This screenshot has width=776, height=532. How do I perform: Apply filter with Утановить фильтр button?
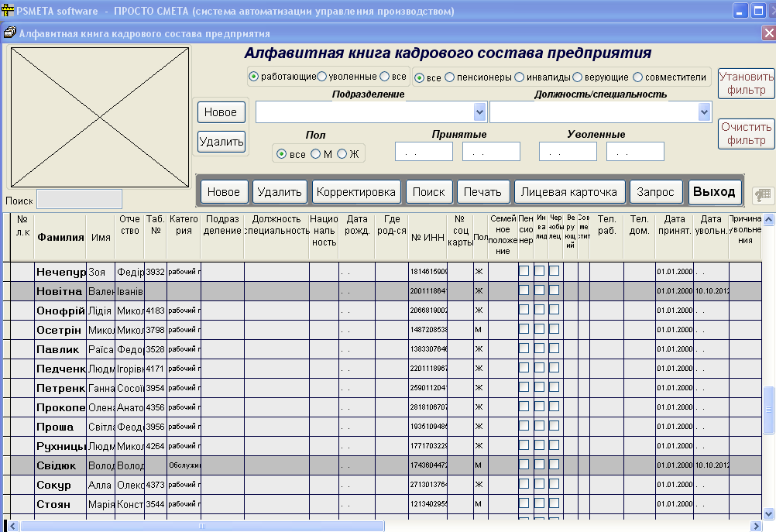click(x=747, y=83)
